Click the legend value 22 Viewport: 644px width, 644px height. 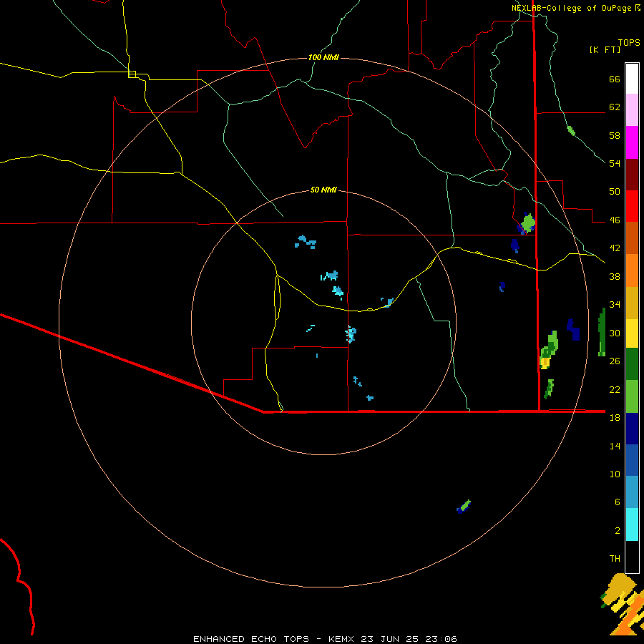tap(615, 389)
